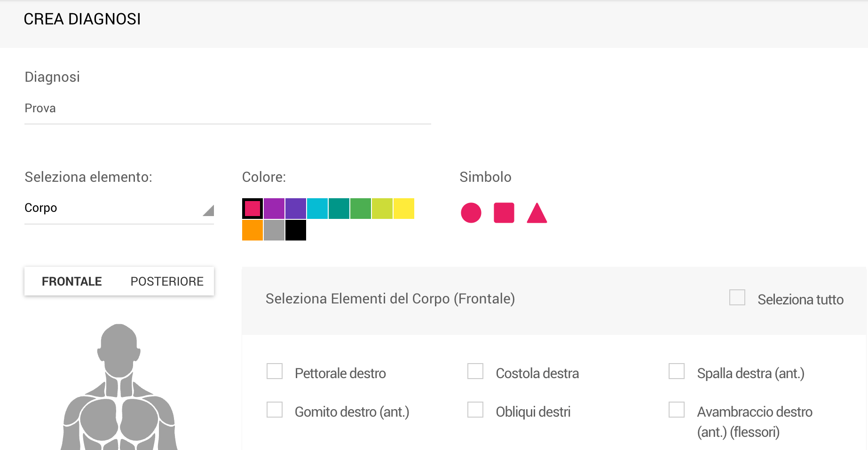Screen dimensions: 868x450
Task: Enable the Costola destra checkbox
Action: 475,371
